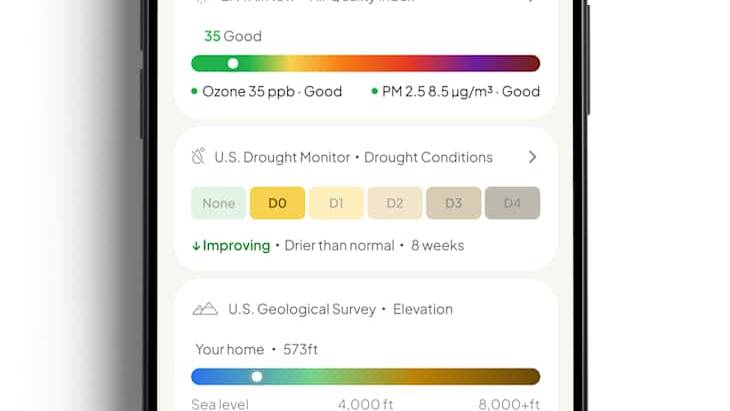Tap the 35 Good air quality reading

coord(233,36)
